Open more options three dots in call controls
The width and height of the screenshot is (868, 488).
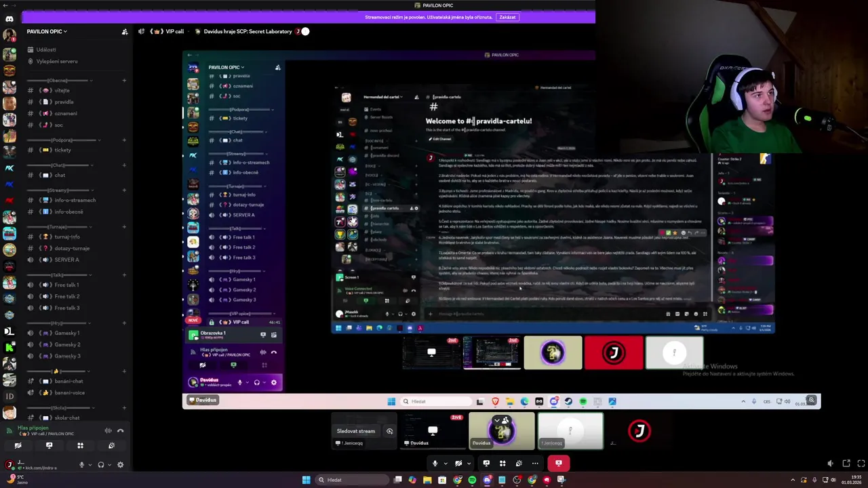pyautogui.click(x=535, y=464)
